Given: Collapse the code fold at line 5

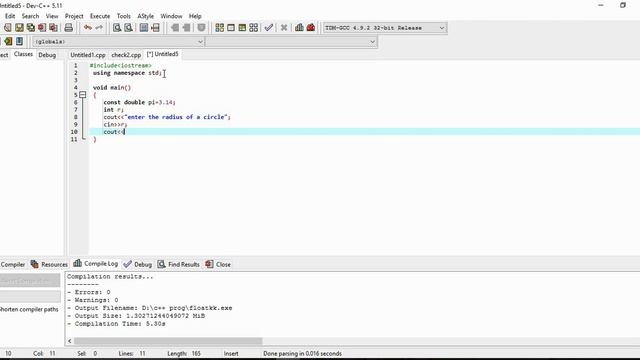Looking at the screenshot, I should (x=83, y=95).
